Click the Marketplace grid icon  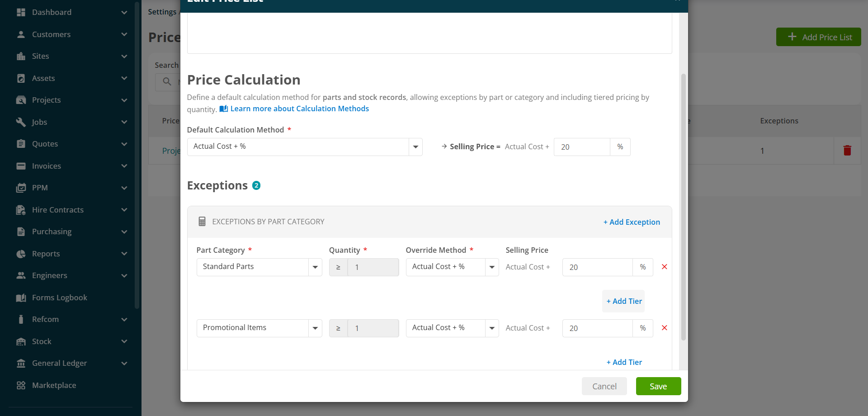(x=21, y=385)
